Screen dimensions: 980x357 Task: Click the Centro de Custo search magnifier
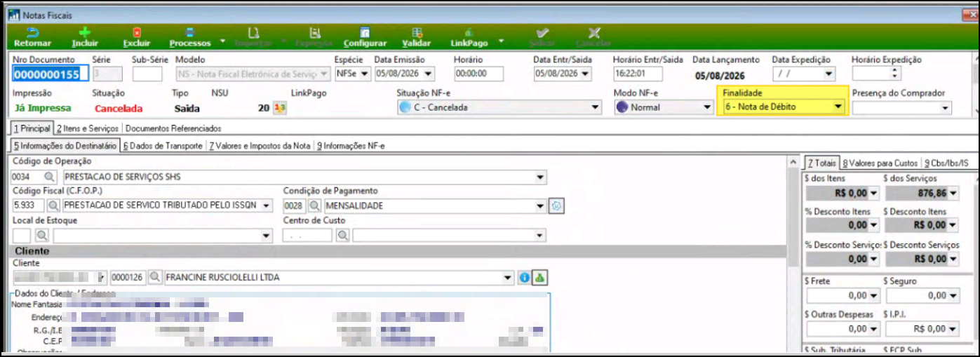point(342,235)
